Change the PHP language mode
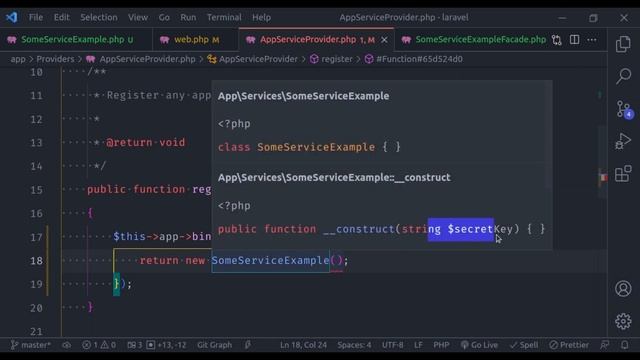The width and height of the screenshot is (640, 360). (441, 345)
